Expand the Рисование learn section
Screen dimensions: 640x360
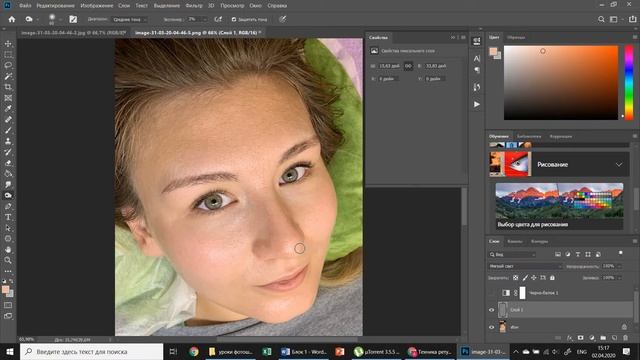[619, 164]
